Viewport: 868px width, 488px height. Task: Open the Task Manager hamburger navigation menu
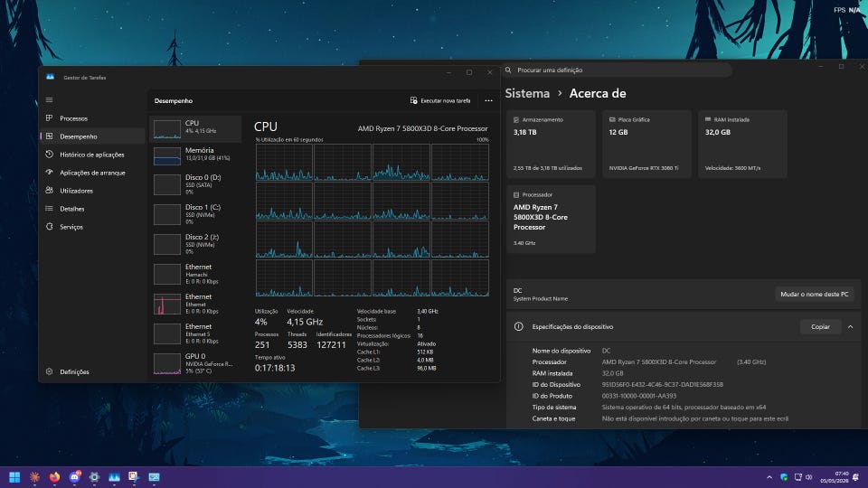point(49,100)
